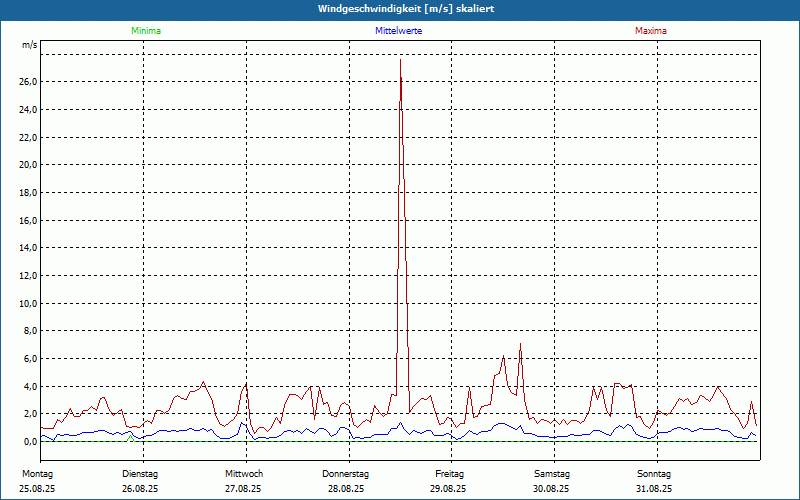Click the 25.08.25 date label

pyautogui.click(x=37, y=489)
